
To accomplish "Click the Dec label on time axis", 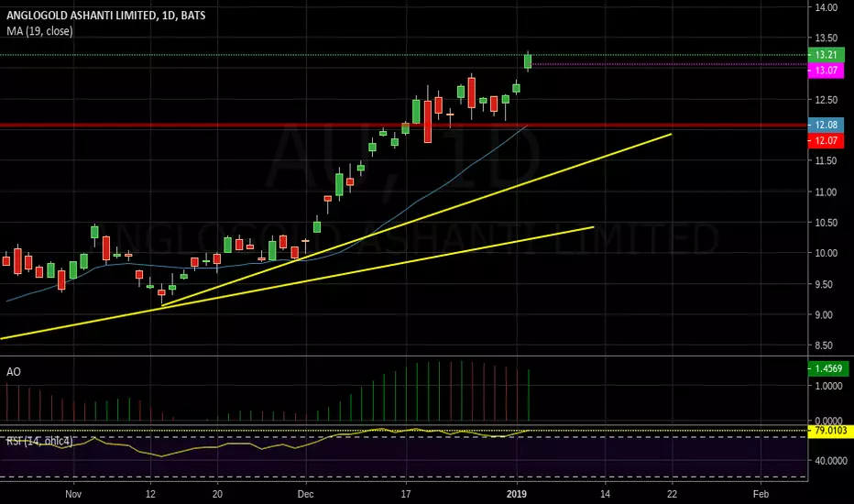I will click(305, 494).
